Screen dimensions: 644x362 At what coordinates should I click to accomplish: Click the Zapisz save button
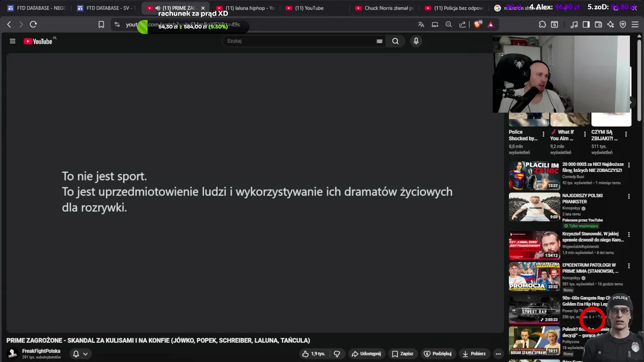pos(403,353)
